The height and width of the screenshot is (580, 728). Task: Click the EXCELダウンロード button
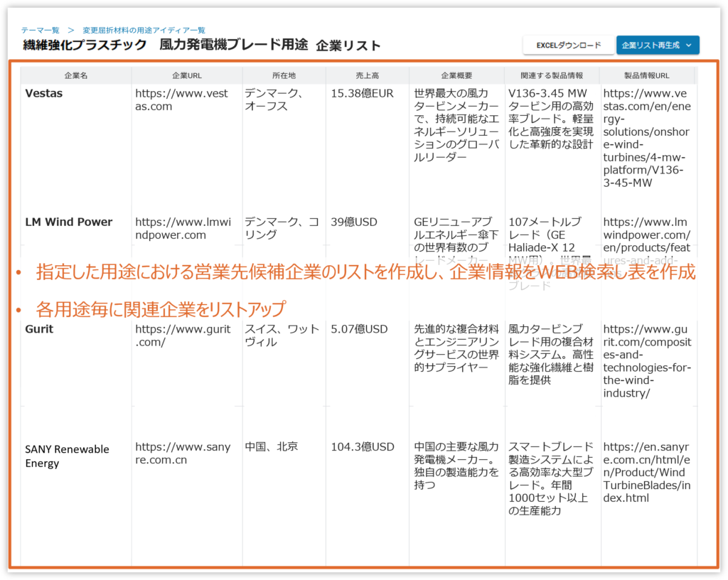(568, 45)
